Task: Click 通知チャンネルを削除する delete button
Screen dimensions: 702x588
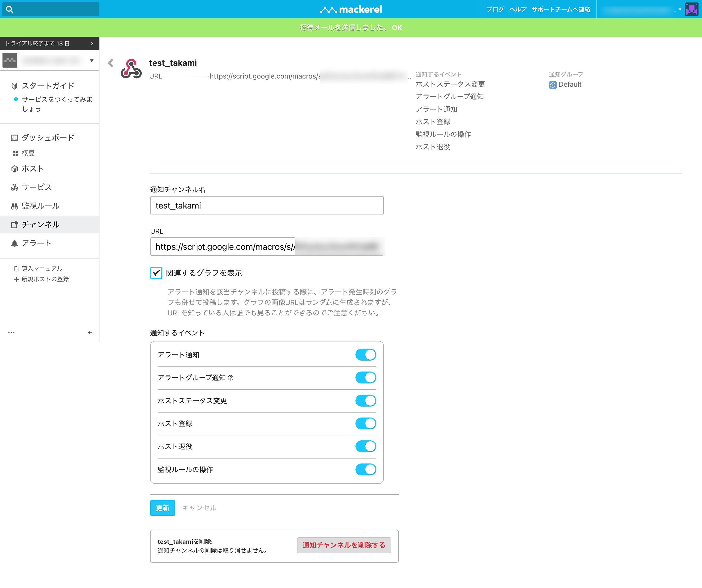Action: coord(344,545)
